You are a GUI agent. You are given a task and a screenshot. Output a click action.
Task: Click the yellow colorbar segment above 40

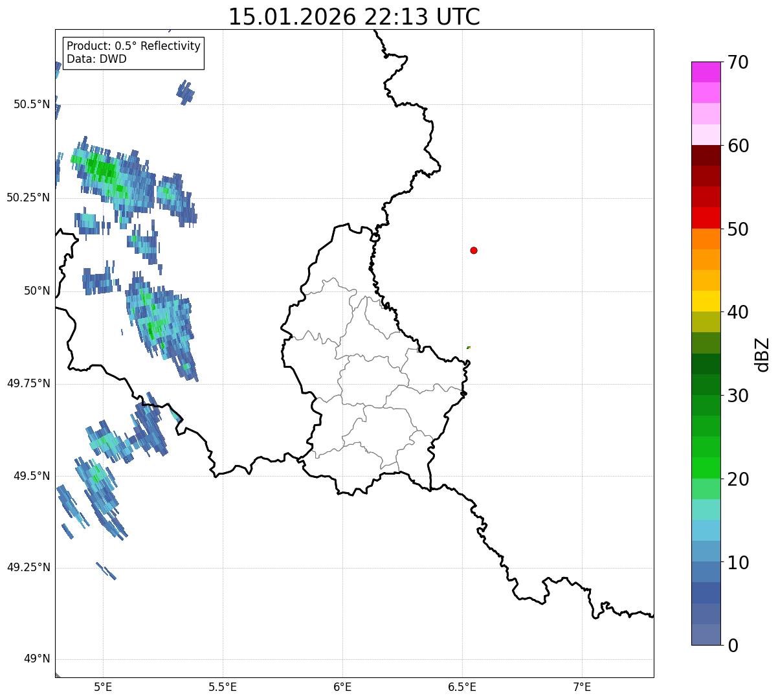pos(706,301)
